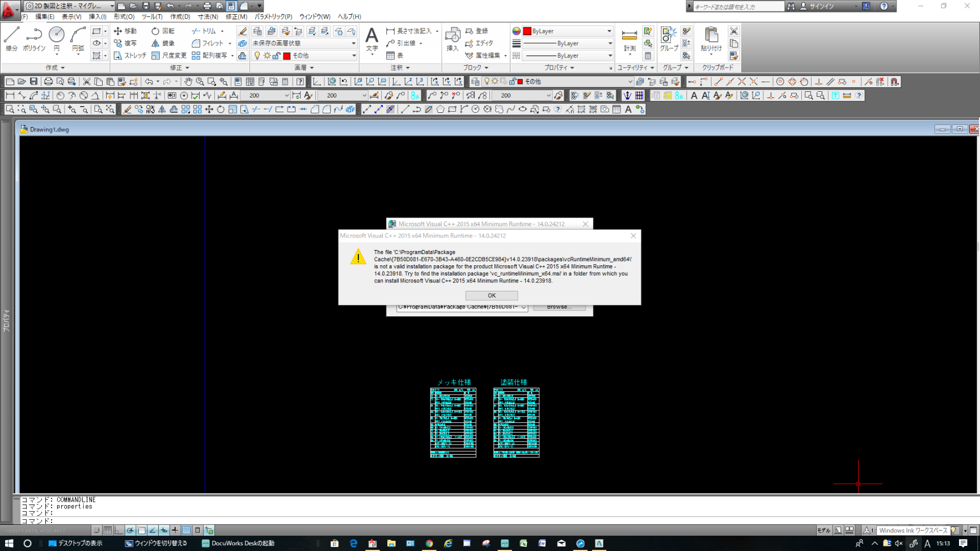
Task: Select the 円弧 (Arc) tool
Action: [78, 39]
